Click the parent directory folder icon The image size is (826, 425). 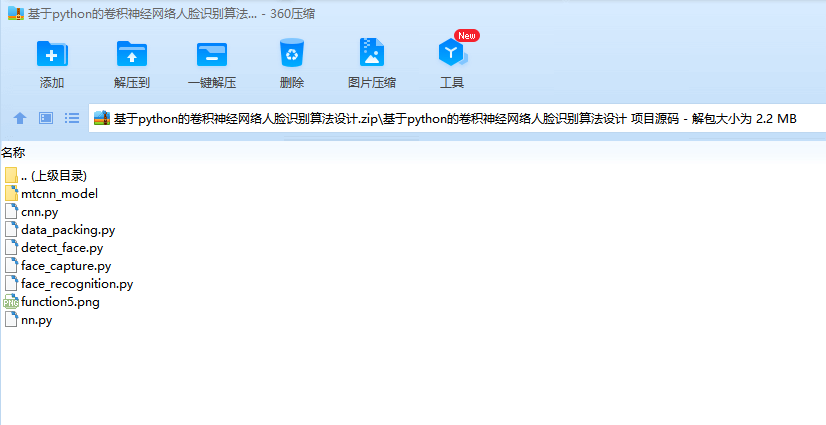pyautogui.click(x=12, y=175)
